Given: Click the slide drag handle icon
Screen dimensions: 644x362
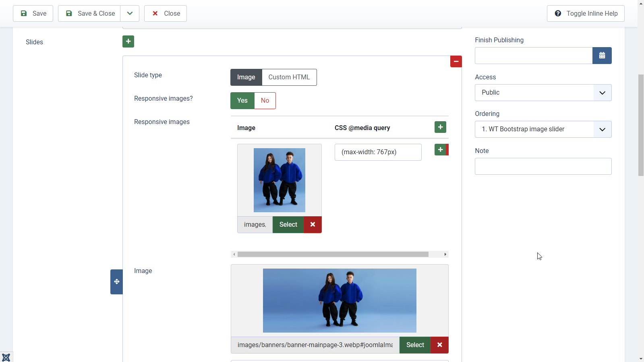Looking at the screenshot, I should [117, 282].
